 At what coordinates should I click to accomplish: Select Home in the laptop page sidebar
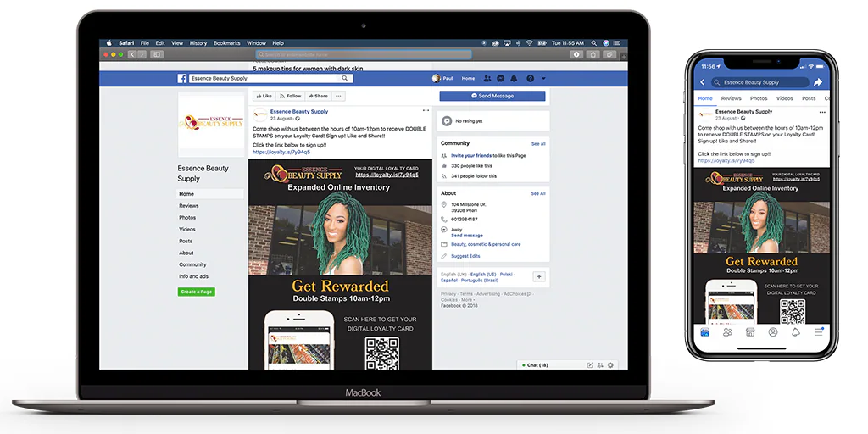click(210, 194)
